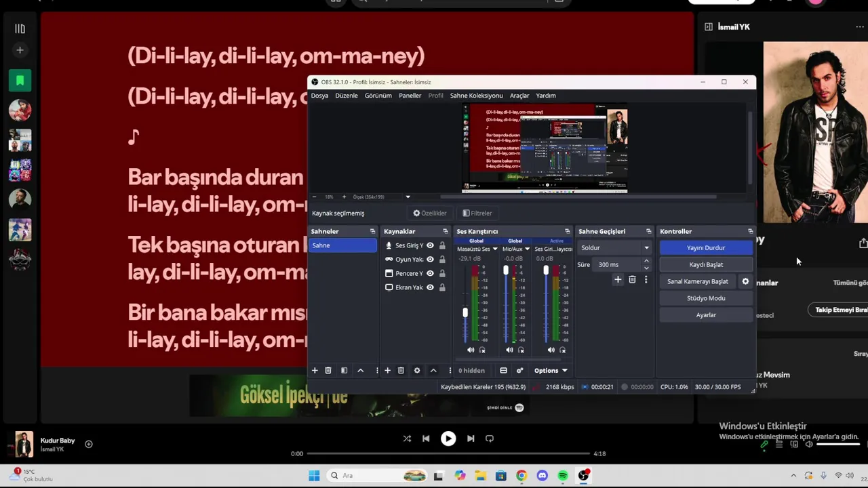868x488 pixels.
Task: Hide the Oyun Yak source
Action: click(x=430, y=260)
